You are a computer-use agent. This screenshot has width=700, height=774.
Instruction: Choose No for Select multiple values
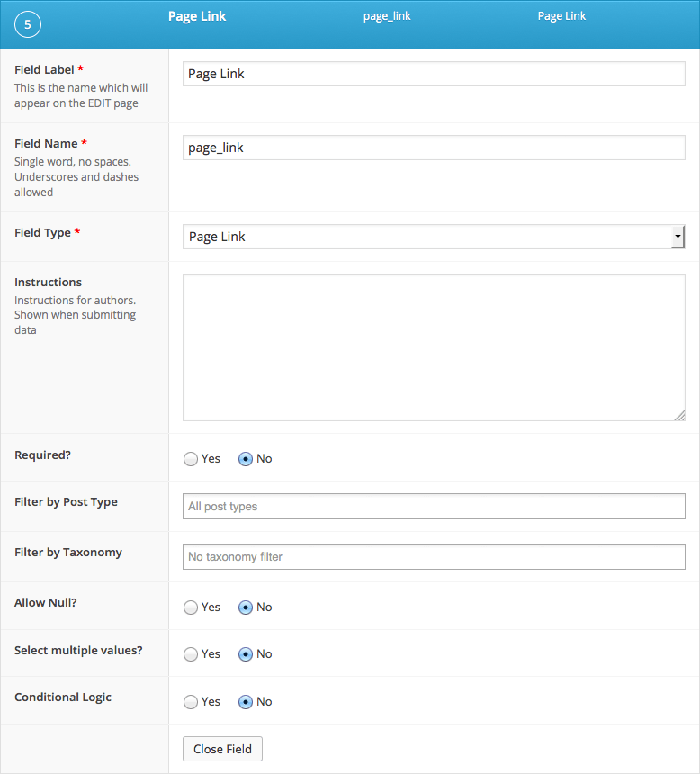[245, 654]
